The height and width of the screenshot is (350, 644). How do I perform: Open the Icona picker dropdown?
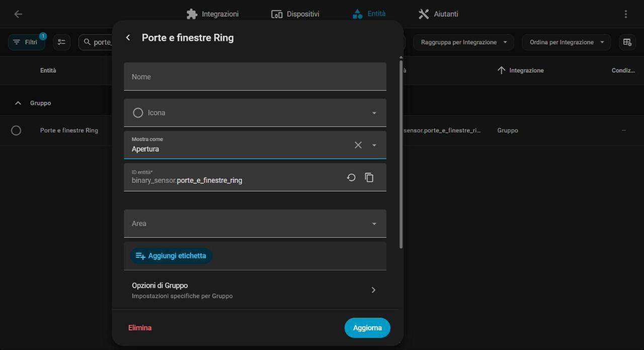(x=255, y=113)
